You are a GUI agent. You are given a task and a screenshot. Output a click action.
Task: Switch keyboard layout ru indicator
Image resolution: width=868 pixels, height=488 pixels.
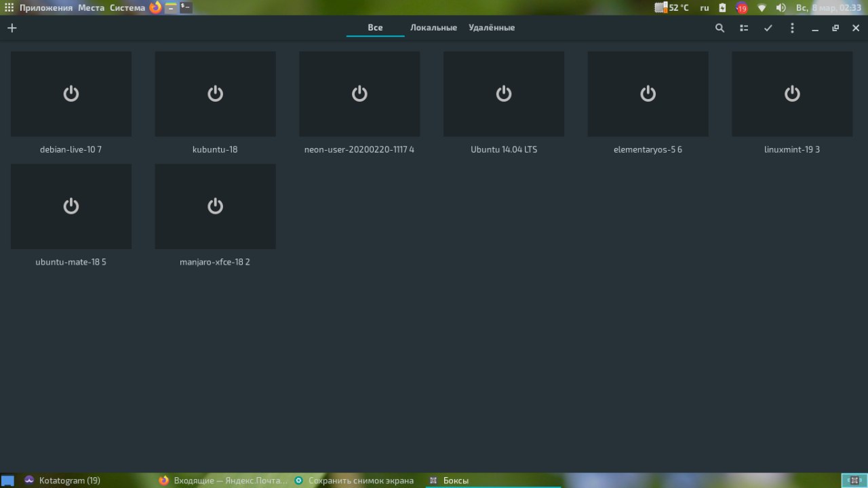(705, 8)
